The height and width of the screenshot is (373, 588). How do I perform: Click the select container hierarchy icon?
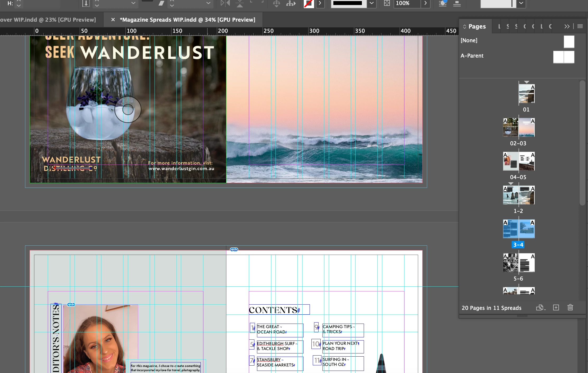point(276,3)
